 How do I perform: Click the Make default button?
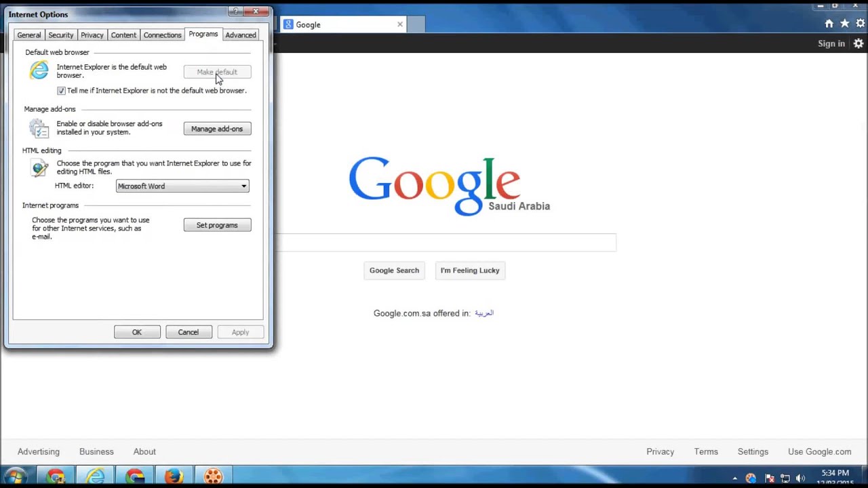[217, 72]
